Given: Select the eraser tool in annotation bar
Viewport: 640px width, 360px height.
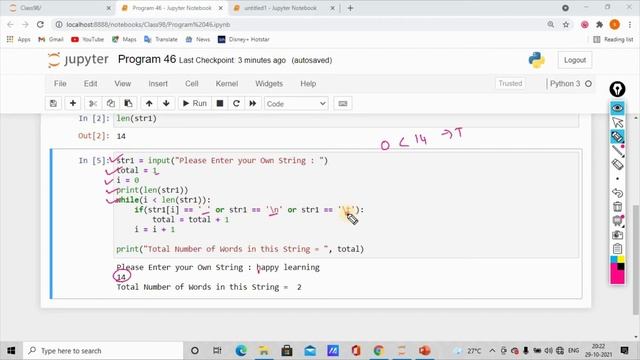Looking at the screenshot, I should (x=617, y=164).
